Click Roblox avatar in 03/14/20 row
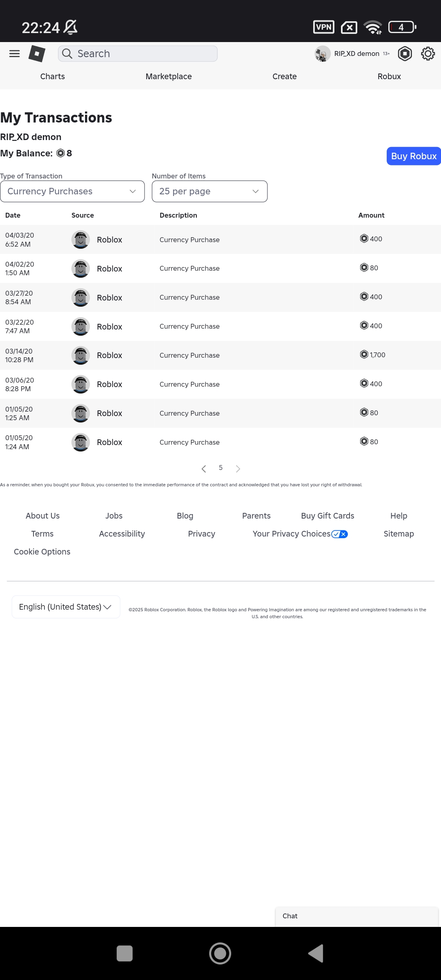The height and width of the screenshot is (980, 441). point(80,355)
